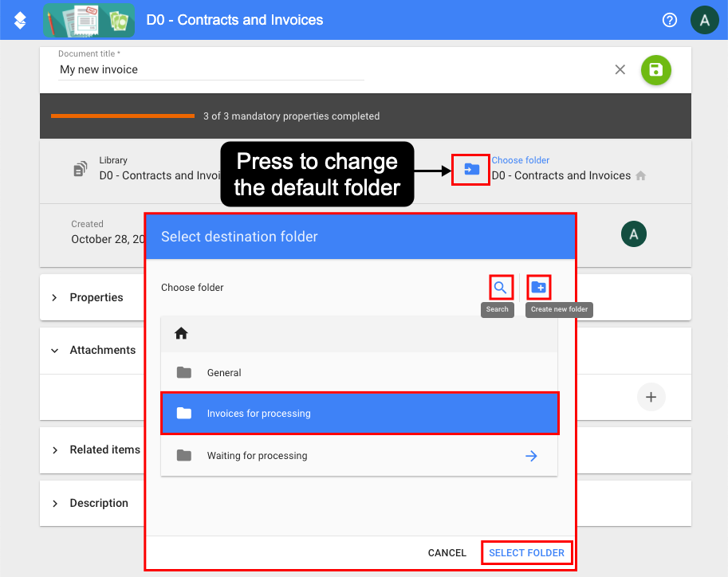
Task: Add an attachment using the plus icon
Action: coord(651,397)
